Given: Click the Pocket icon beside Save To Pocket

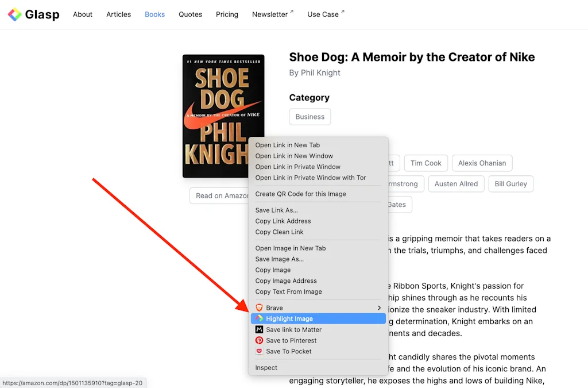Looking at the screenshot, I should (260, 351).
